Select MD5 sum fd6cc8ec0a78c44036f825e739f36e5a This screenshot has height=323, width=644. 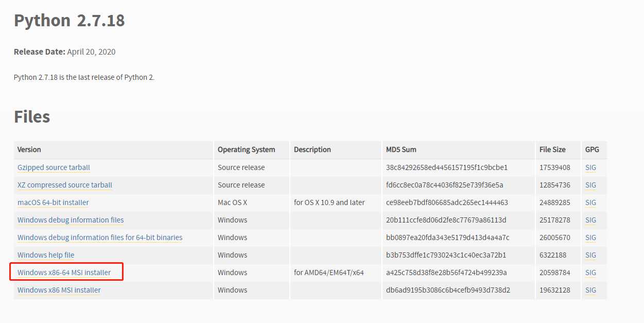pos(445,185)
